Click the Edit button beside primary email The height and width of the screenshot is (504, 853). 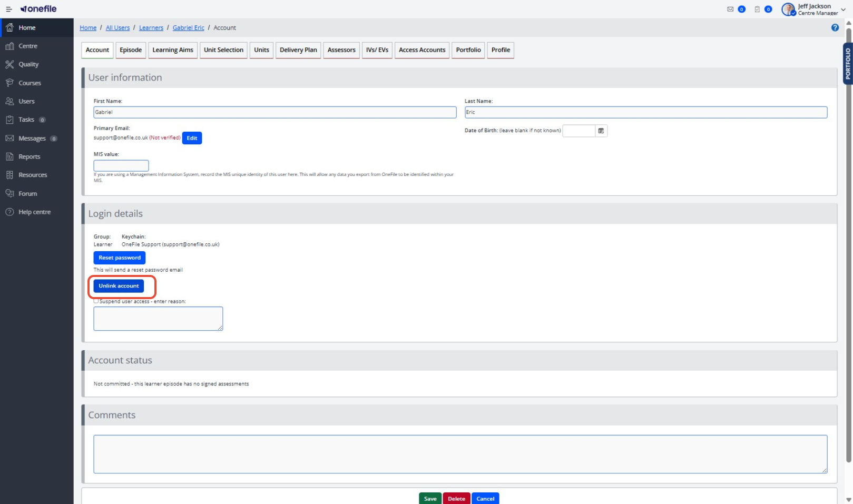point(192,138)
